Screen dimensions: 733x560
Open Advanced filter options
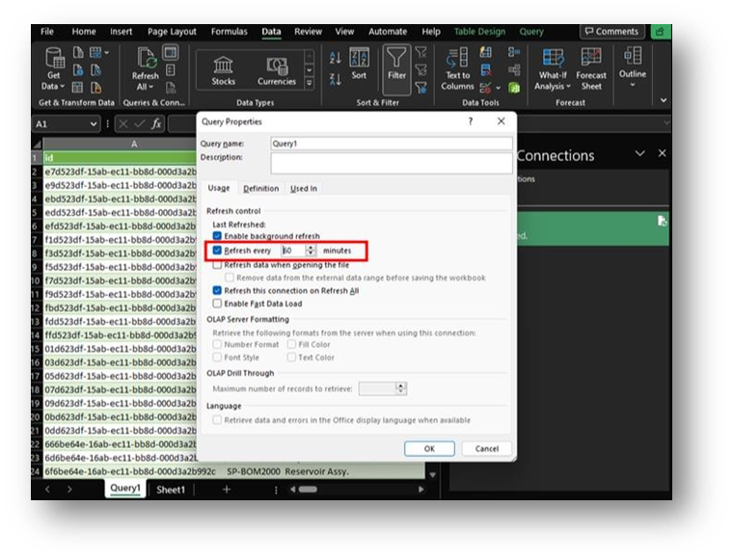click(421, 88)
